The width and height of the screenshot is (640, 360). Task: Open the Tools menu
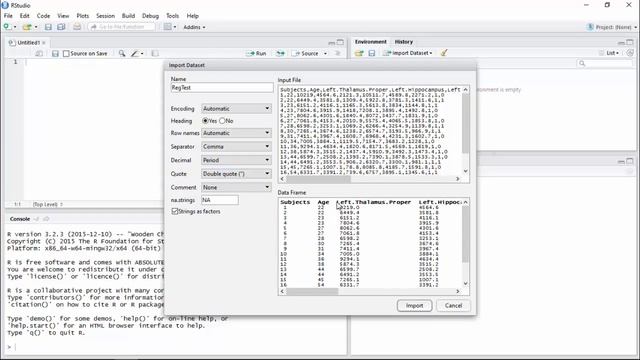(x=172, y=16)
